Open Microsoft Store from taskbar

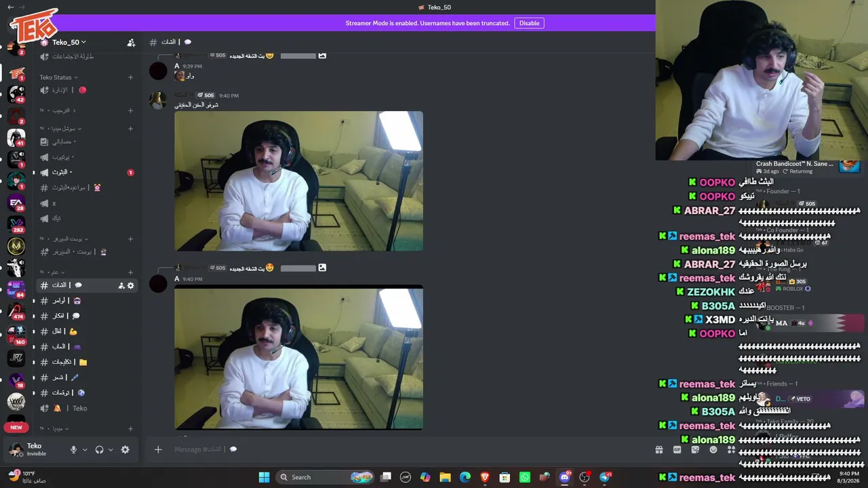click(505, 477)
